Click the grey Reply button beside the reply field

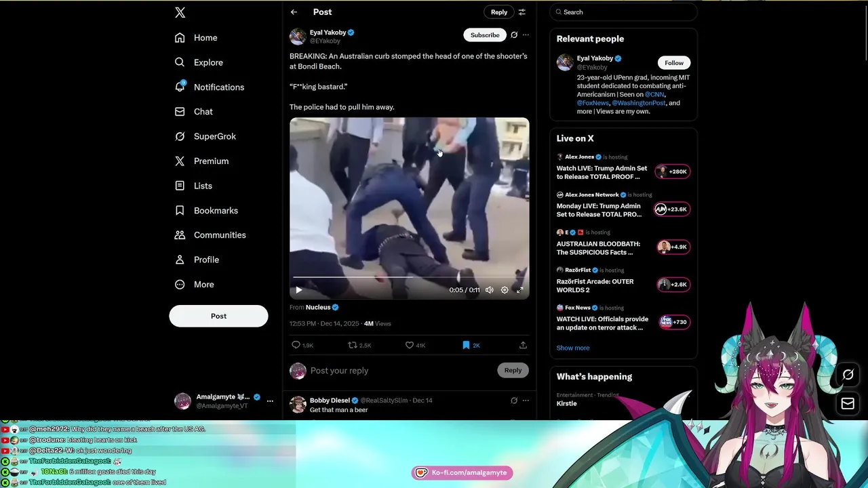(x=513, y=370)
